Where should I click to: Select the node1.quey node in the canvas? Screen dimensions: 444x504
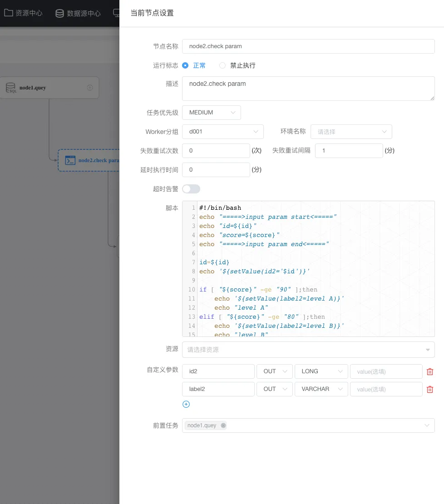(x=49, y=88)
